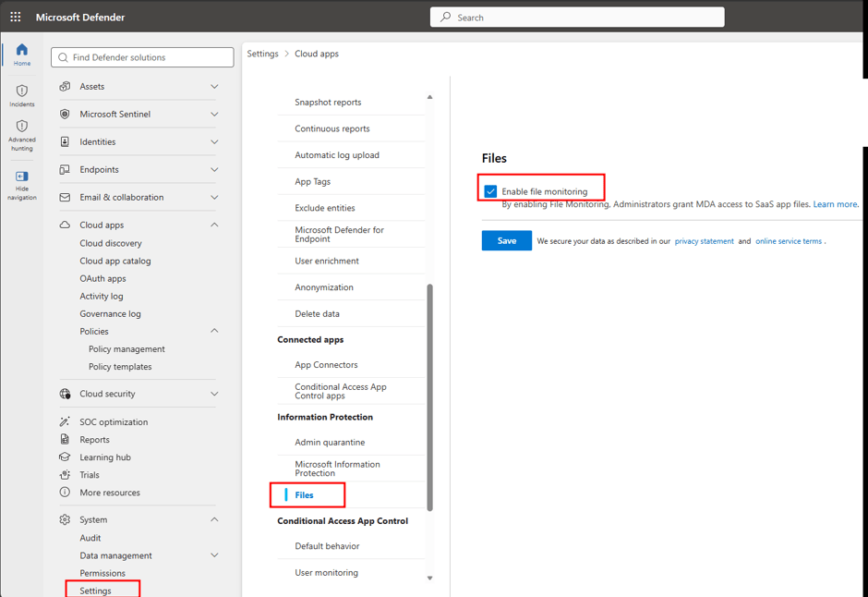The image size is (868, 597).
Task: Expand the Identities chevron
Action: (214, 141)
